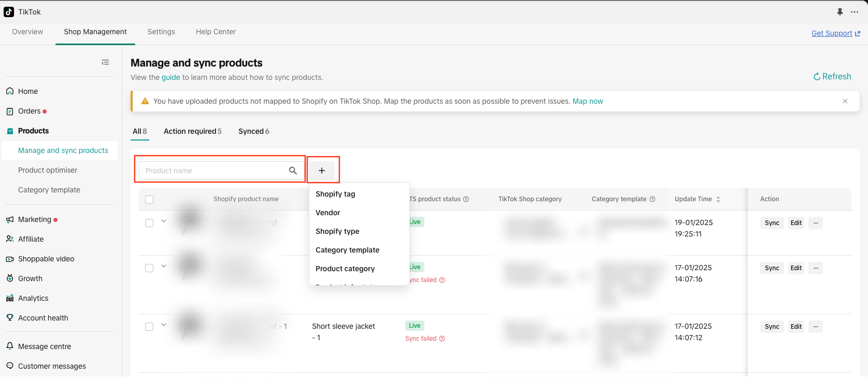
Task: Click the Message centre bell icon
Action: (10, 346)
